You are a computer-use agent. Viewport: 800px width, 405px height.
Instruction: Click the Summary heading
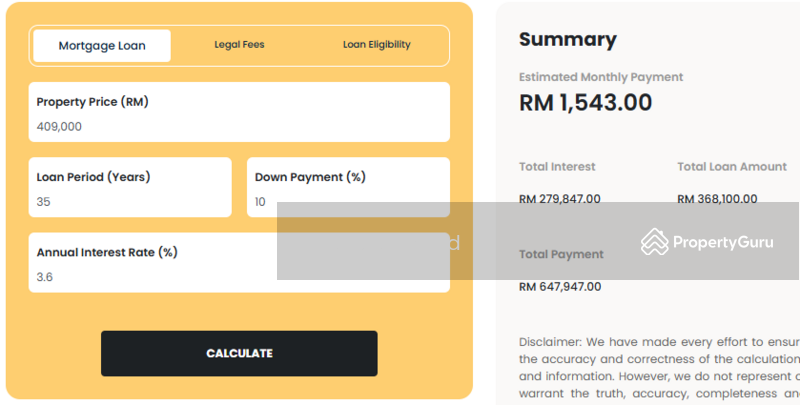point(568,40)
